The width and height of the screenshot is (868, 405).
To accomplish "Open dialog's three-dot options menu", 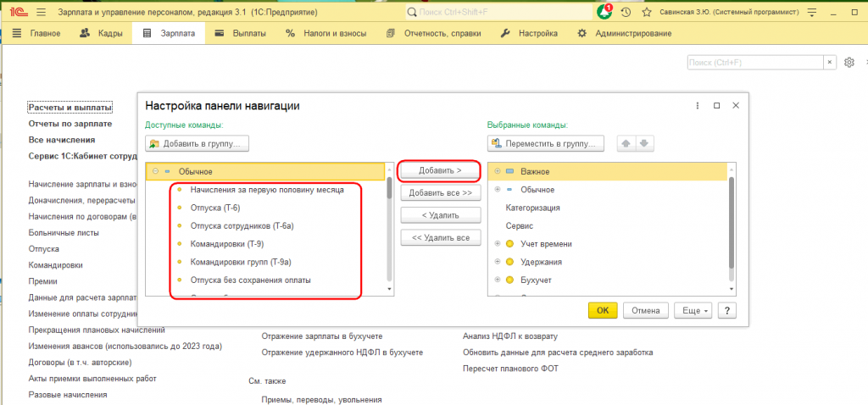I will click(x=698, y=106).
